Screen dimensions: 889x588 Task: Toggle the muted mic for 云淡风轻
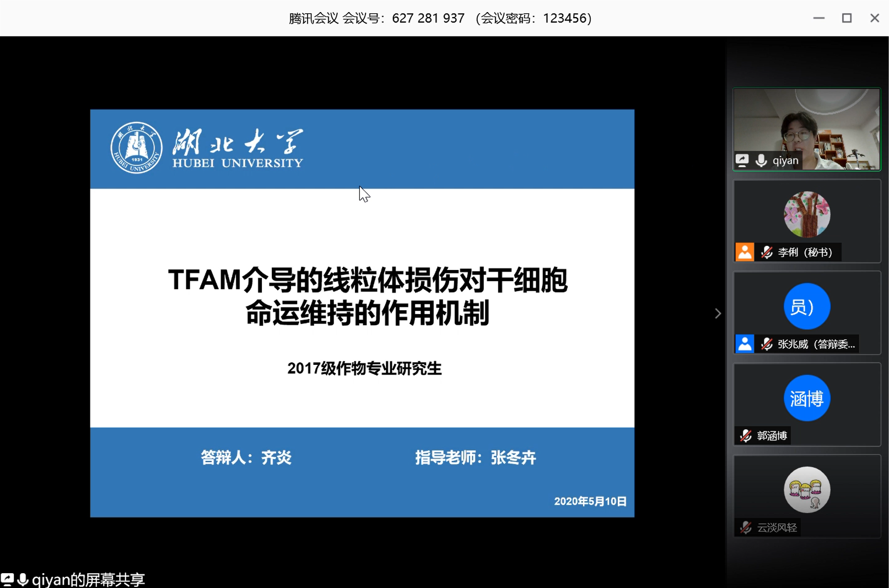[x=746, y=527]
